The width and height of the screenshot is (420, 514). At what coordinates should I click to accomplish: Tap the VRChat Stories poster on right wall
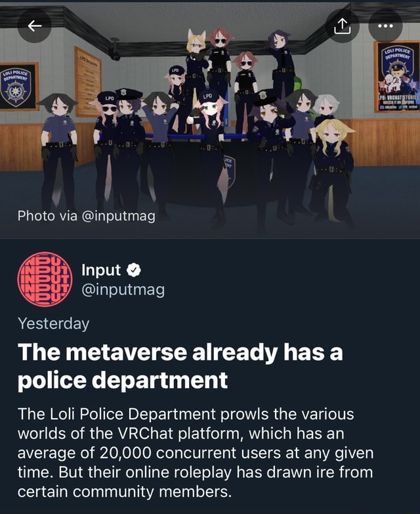point(397,77)
